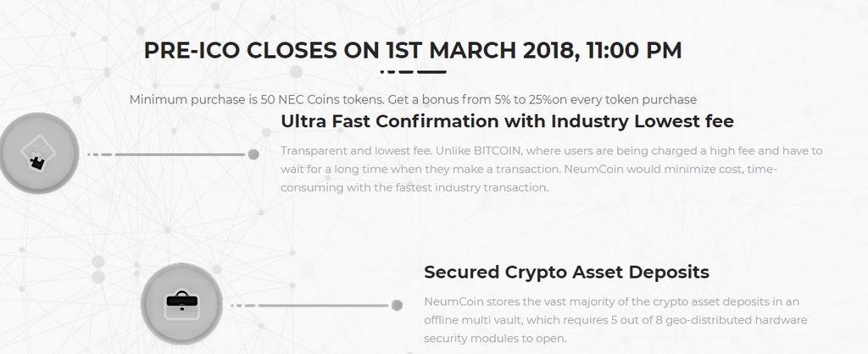This screenshot has height=354, width=868.
Task: Click the transparent and lowest fee paragraph
Action: click(551, 169)
